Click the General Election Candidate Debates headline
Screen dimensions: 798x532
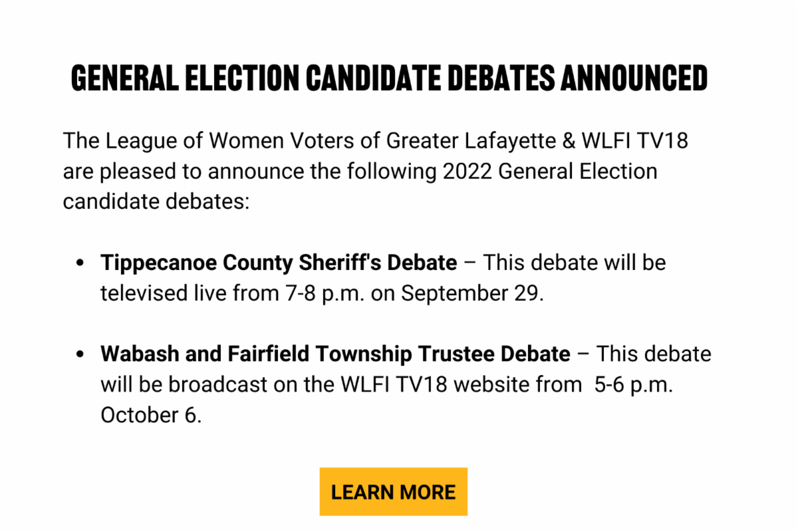click(389, 78)
